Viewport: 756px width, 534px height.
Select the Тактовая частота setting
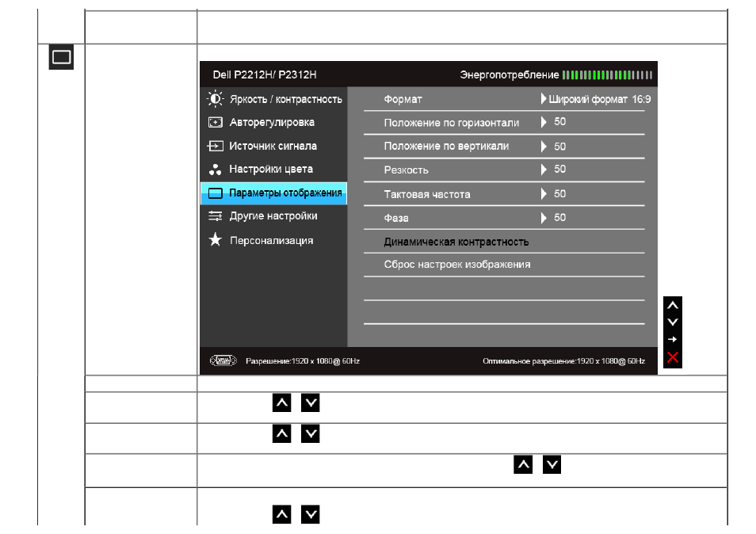click(426, 194)
